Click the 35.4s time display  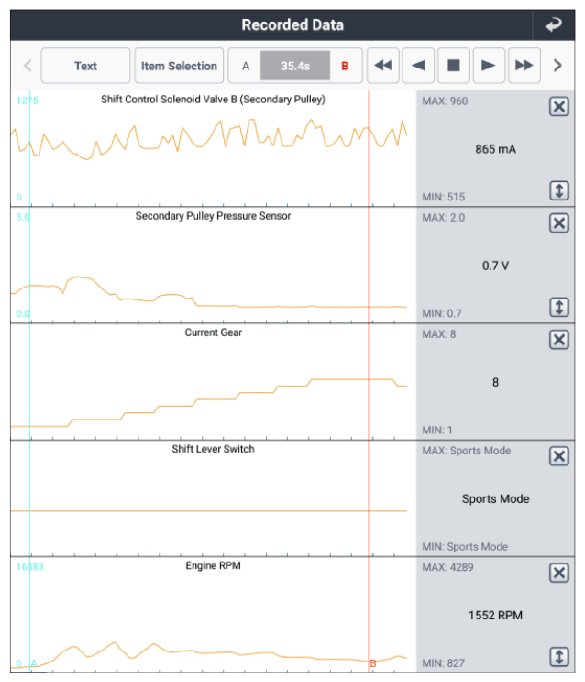295,66
